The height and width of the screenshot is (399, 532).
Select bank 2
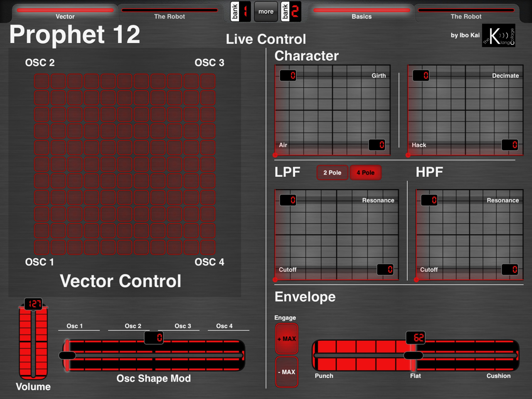291,12
